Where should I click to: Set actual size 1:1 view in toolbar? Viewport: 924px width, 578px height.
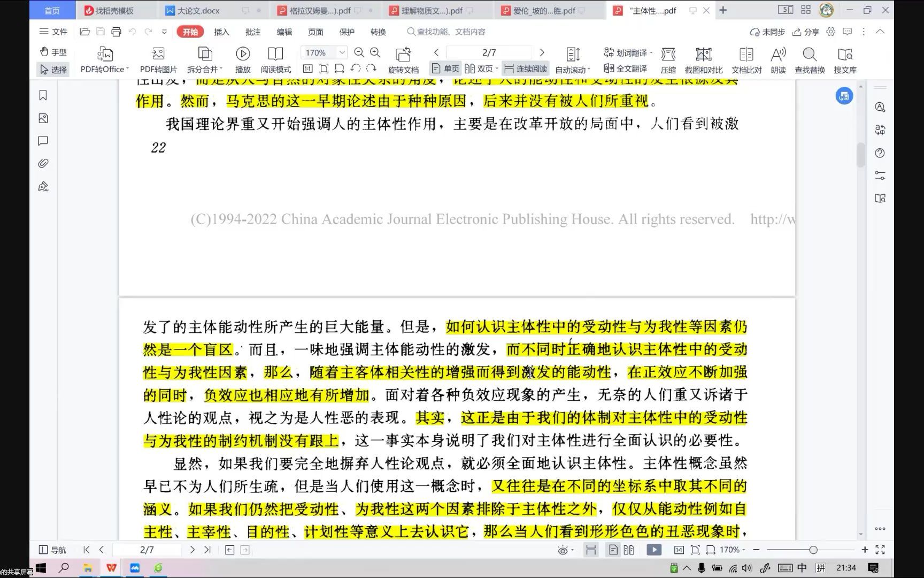(x=307, y=69)
